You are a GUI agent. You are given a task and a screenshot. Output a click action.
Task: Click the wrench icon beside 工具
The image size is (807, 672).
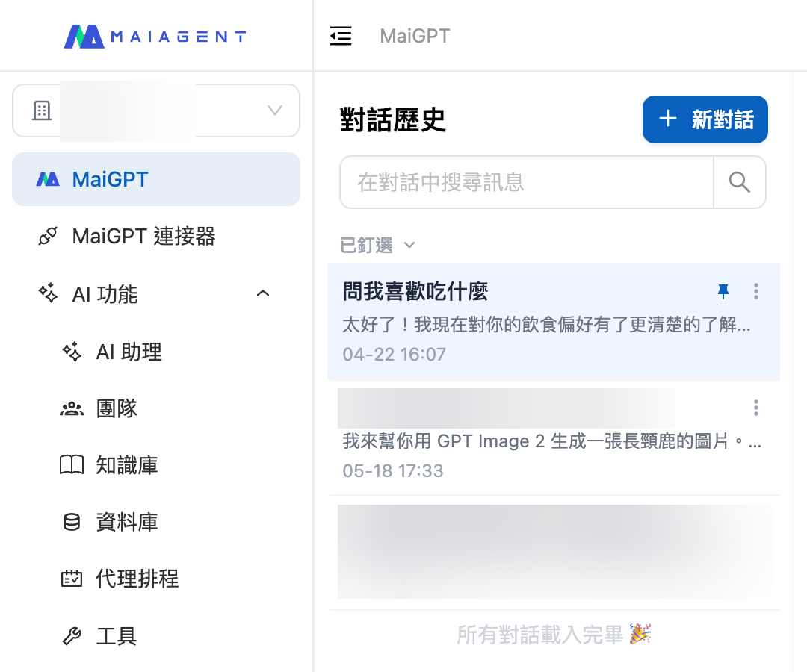click(x=72, y=636)
